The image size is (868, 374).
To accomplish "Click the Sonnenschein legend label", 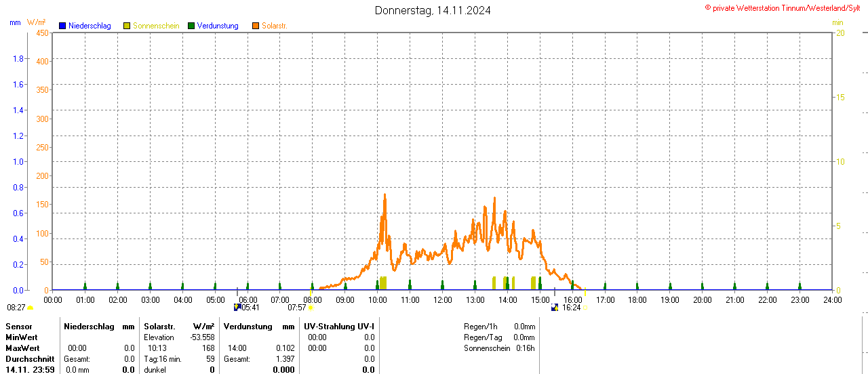I will (x=156, y=26).
